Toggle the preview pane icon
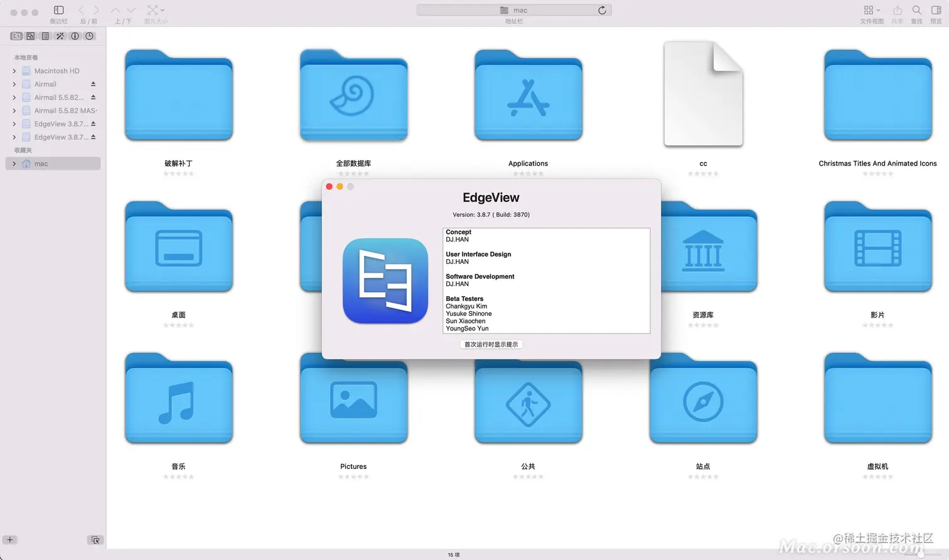 tap(936, 10)
